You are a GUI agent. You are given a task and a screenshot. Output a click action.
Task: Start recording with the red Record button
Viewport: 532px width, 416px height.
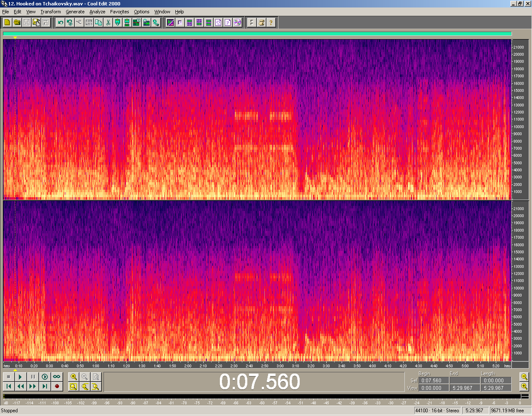[57, 386]
